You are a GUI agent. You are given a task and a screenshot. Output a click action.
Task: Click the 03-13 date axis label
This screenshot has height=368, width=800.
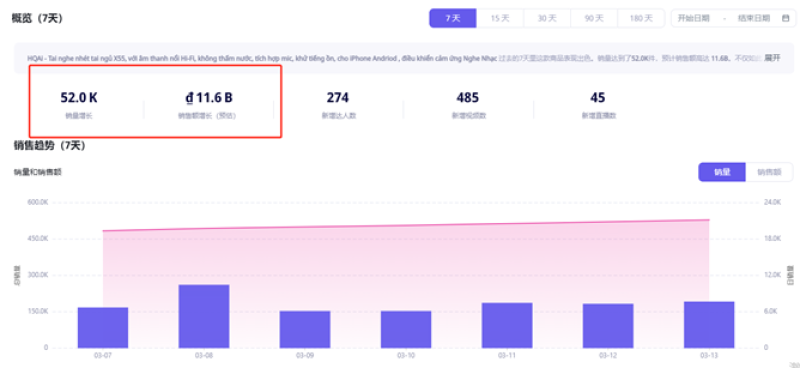point(709,355)
